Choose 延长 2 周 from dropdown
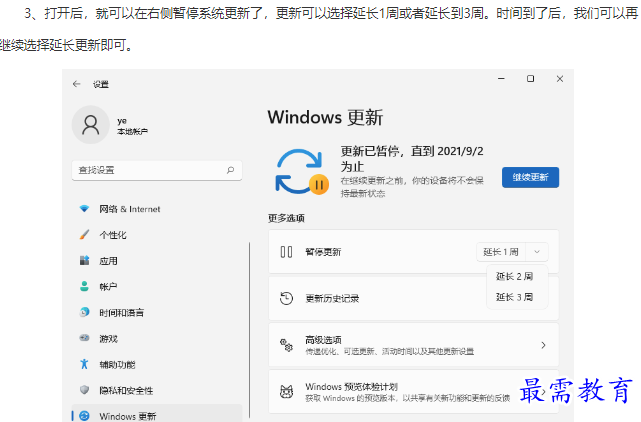The width and height of the screenshot is (641, 422). (x=514, y=276)
